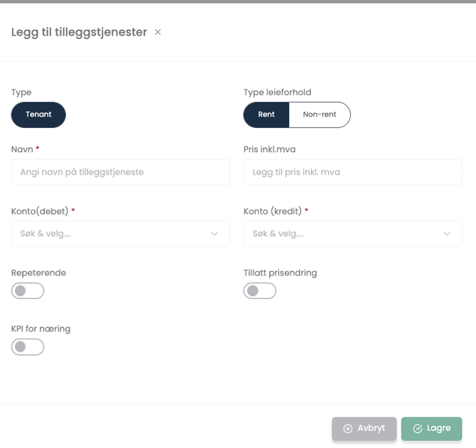Click the chevron in Konto (kredit) field
The image size is (476, 448).
[447, 234]
